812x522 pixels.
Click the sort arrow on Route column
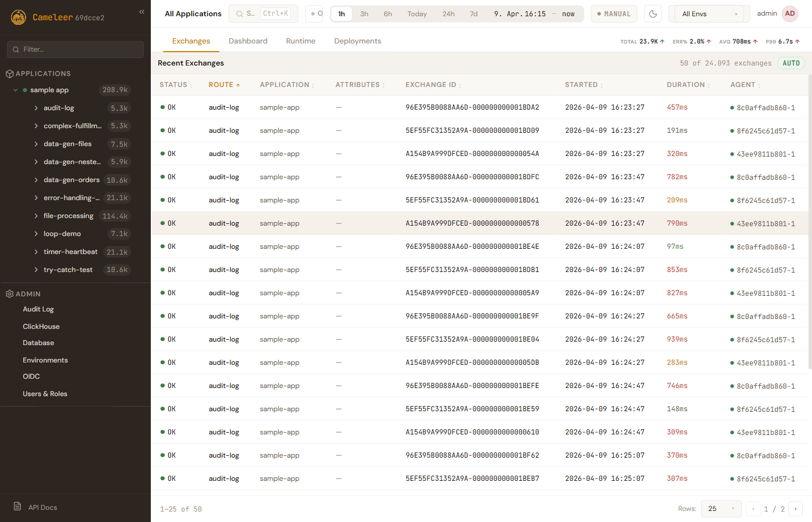[238, 85]
